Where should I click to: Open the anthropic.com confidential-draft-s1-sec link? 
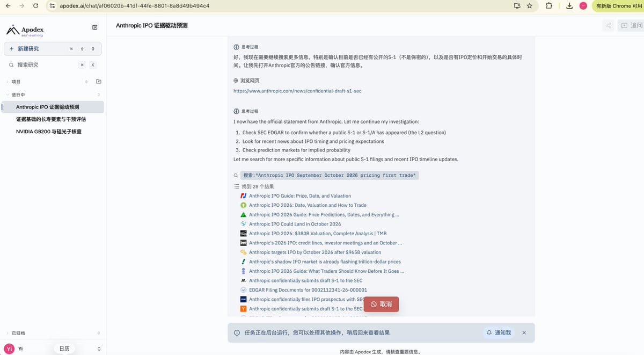point(297,91)
